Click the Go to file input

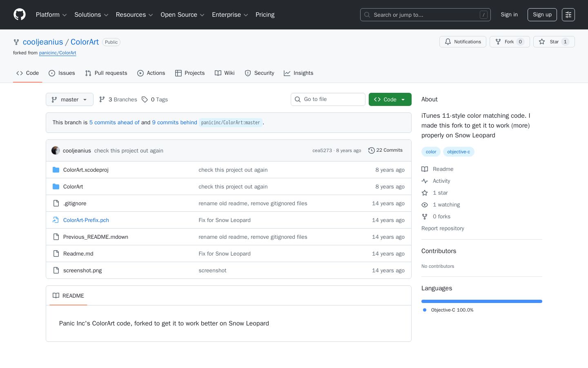(328, 99)
